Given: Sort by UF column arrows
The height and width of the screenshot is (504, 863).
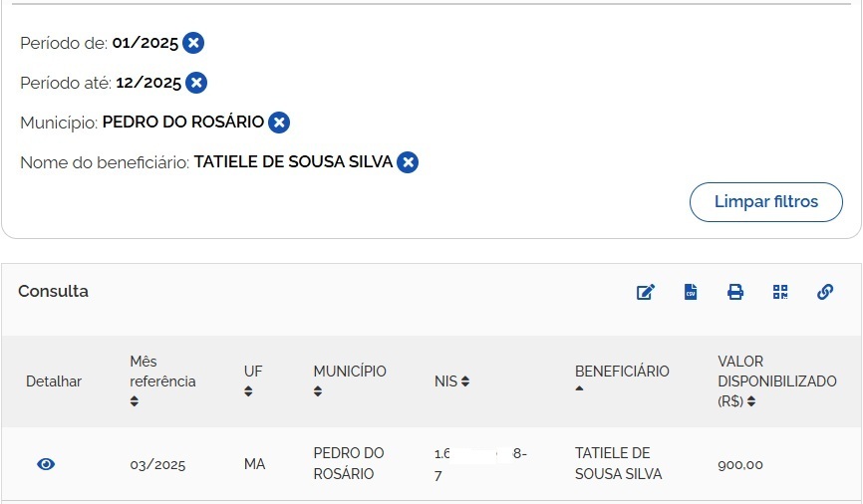Looking at the screenshot, I should [248, 391].
